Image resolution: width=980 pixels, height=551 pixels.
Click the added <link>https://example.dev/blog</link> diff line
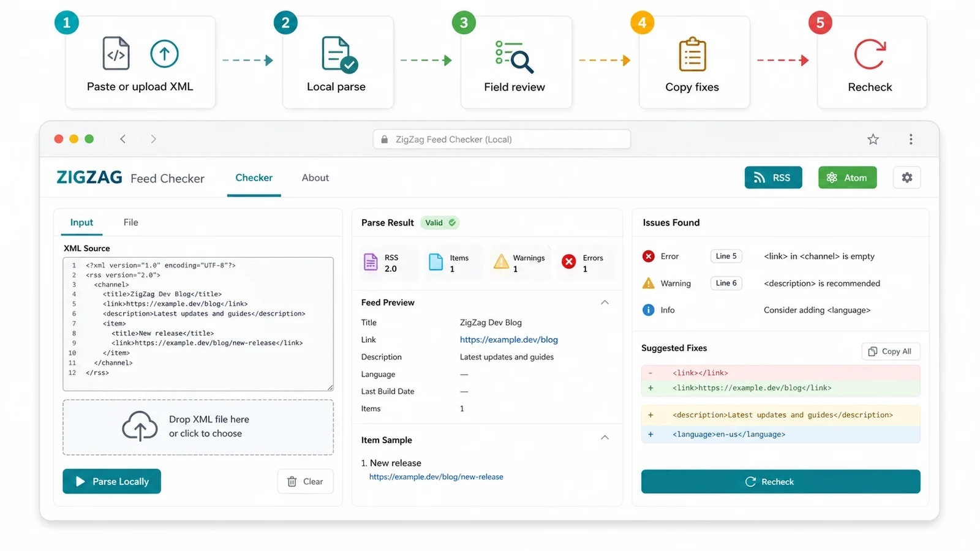coord(780,388)
